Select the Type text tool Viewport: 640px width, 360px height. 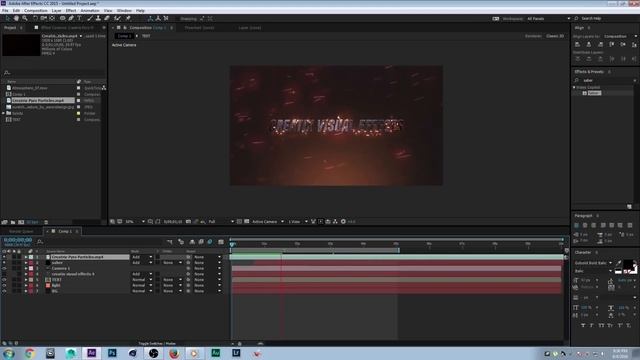pyautogui.click(x=80, y=18)
